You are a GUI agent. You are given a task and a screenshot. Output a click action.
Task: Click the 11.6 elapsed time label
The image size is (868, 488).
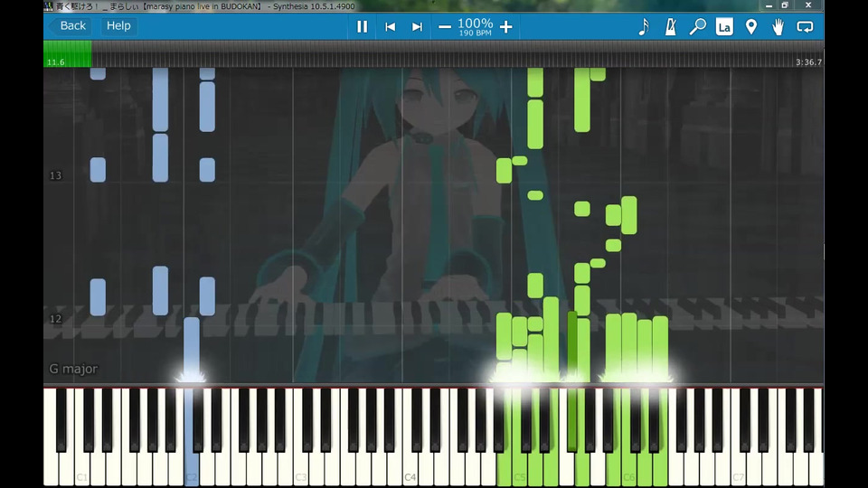55,62
